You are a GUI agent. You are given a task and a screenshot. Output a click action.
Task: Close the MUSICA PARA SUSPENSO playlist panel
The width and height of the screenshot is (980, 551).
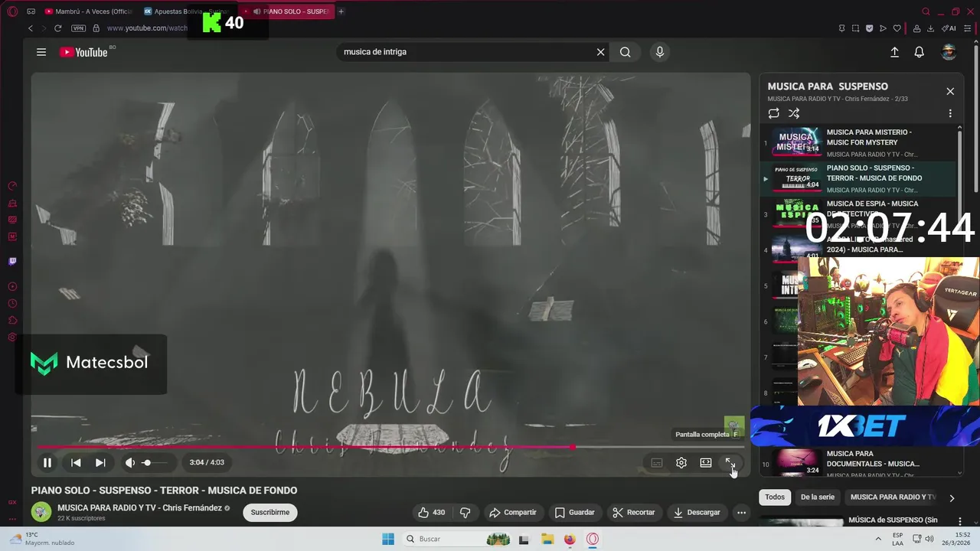point(950,91)
